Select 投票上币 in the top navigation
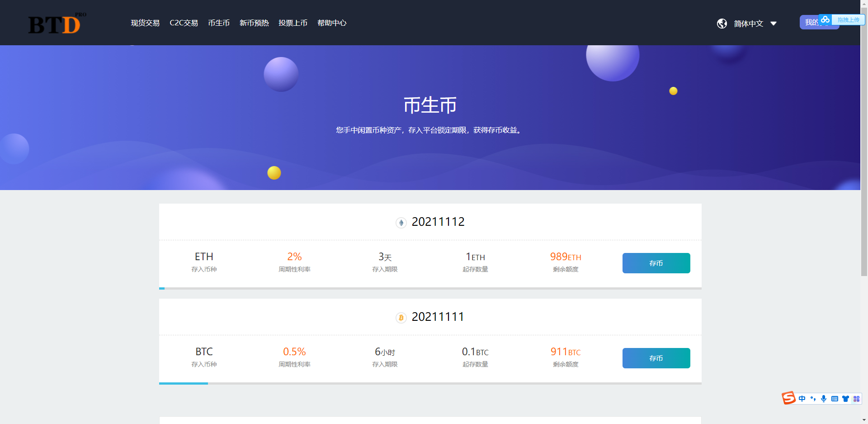The image size is (868, 424). pyautogui.click(x=292, y=23)
